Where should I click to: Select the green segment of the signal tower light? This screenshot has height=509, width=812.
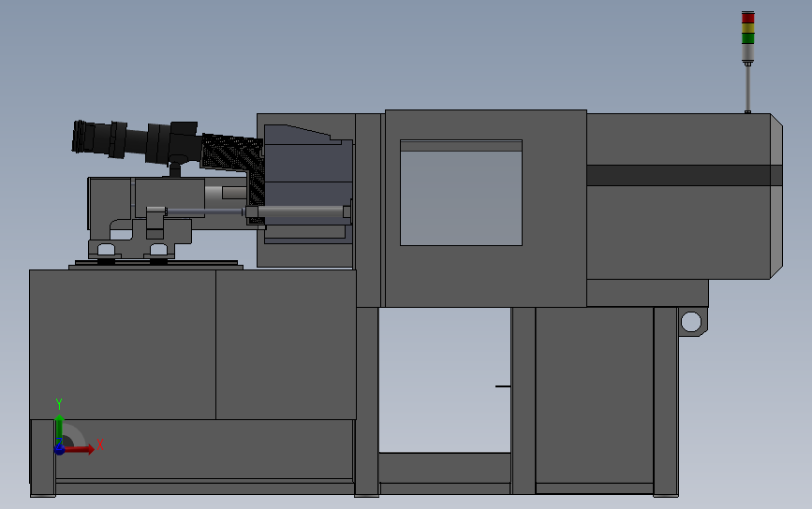(747, 37)
